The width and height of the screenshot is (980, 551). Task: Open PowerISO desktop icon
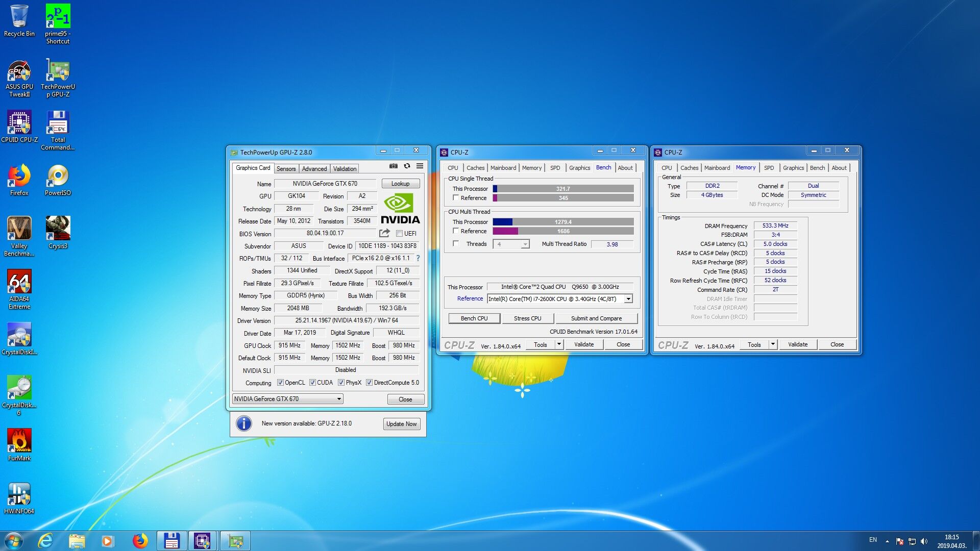point(58,180)
